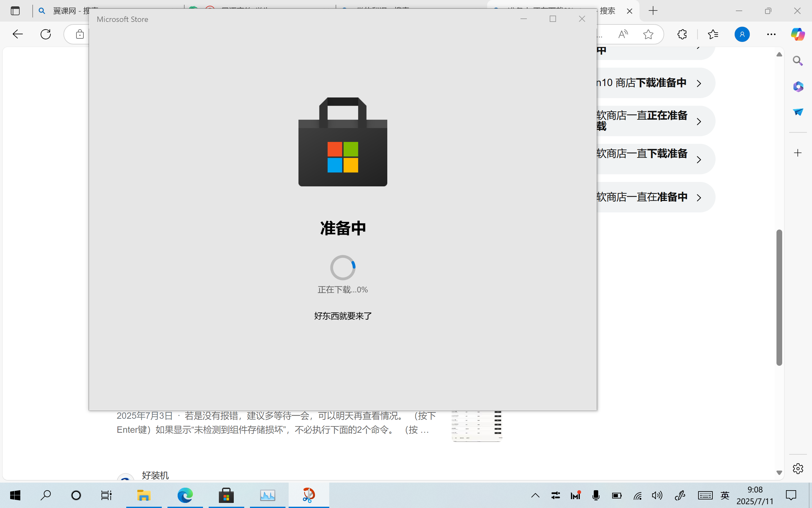The height and width of the screenshot is (508, 812).
Task: Expand chevron beside 'n10 商店下载准备中'
Action: click(699, 83)
